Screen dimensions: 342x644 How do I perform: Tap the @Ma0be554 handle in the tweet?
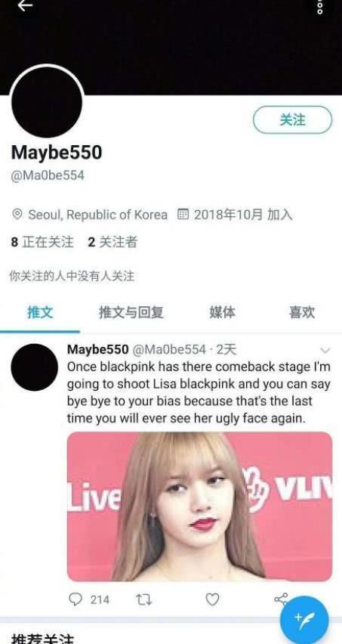[x=169, y=349]
